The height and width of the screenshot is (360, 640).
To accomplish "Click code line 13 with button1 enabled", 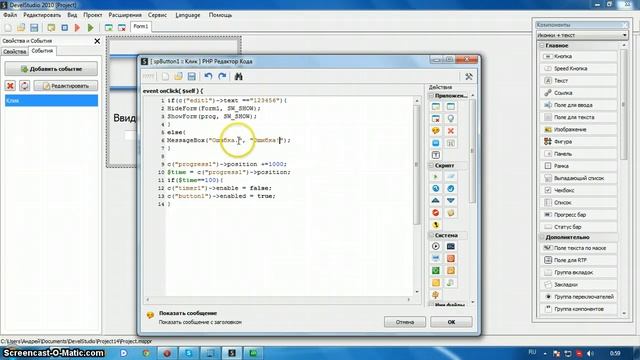I will click(x=221, y=196).
